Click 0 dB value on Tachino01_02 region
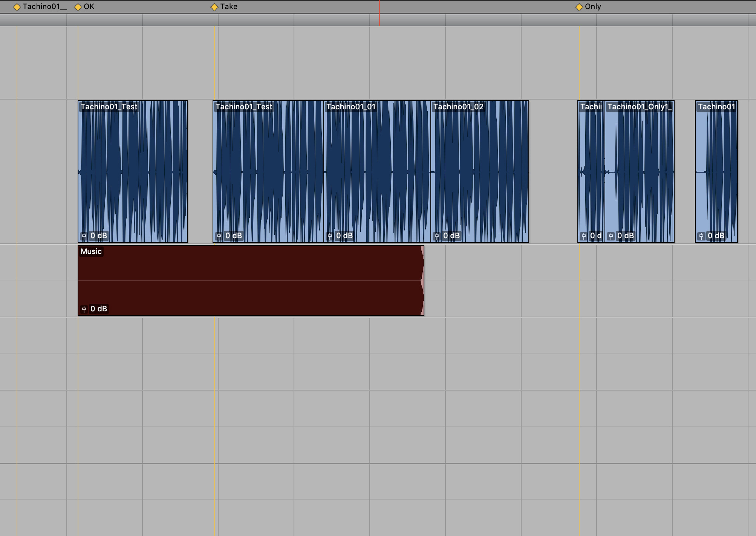The width and height of the screenshot is (756, 536). click(x=451, y=236)
